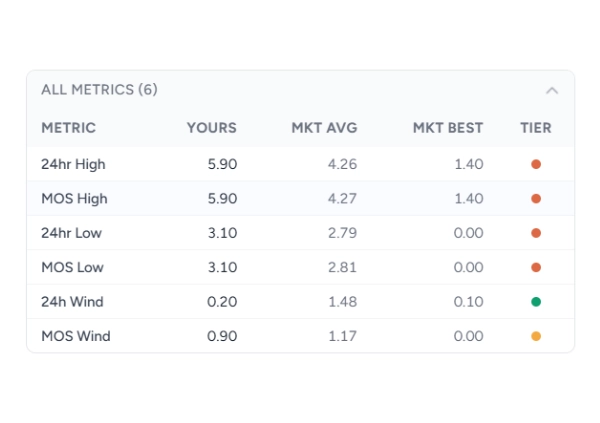Sort by the MKT BEST column header

(447, 128)
